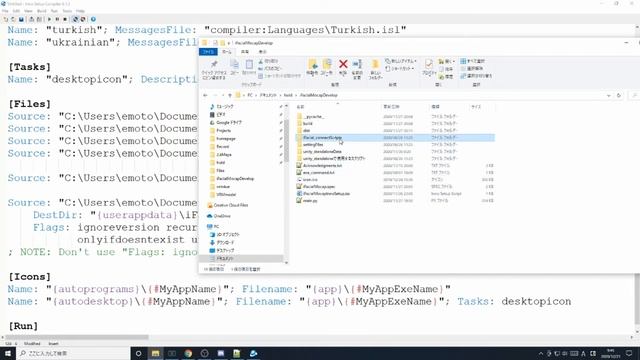Click the Pause icon in Inno Setup toolbar
Screen dimensions: 640x360
click(57, 19)
